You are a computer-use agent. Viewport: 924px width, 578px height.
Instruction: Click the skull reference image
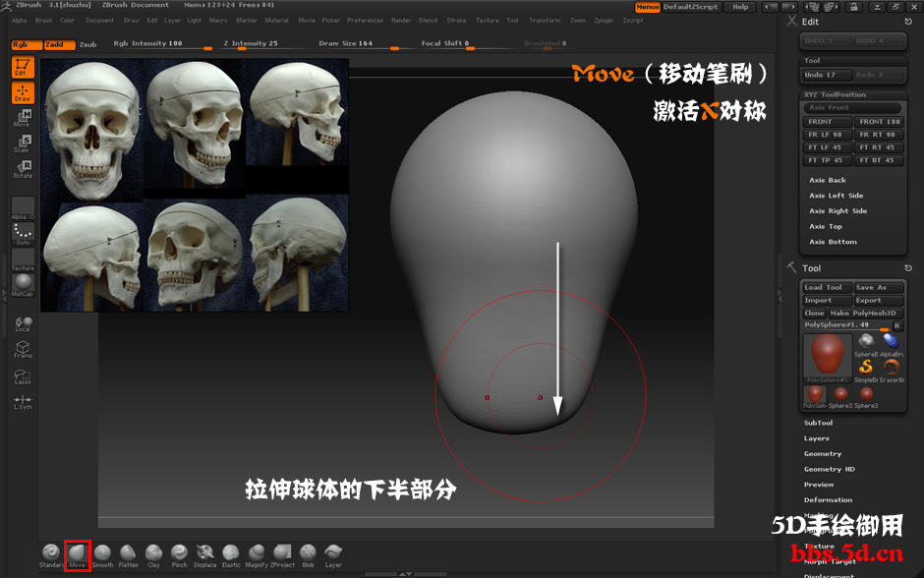click(195, 185)
